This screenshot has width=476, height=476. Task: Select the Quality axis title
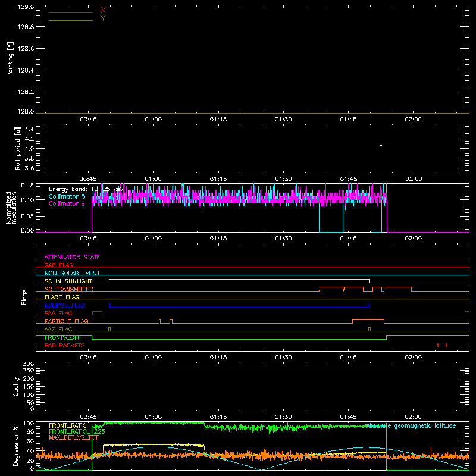click(16, 386)
